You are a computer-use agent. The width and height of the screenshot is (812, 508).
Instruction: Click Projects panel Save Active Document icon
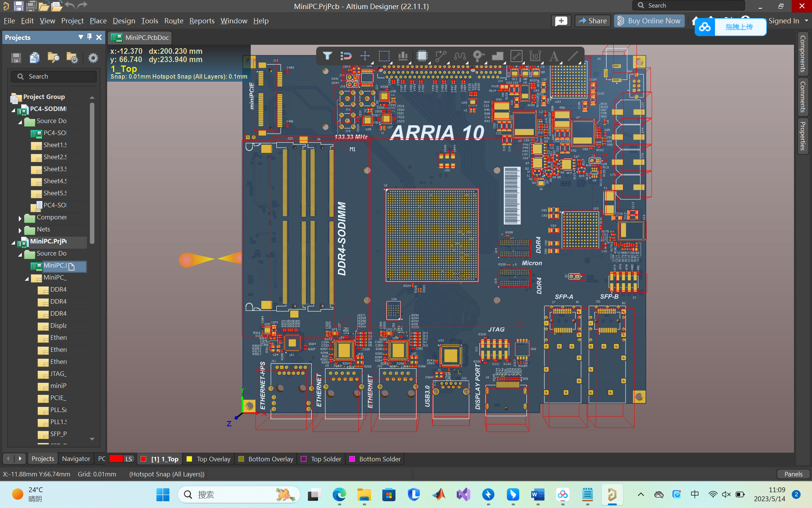tap(16, 58)
